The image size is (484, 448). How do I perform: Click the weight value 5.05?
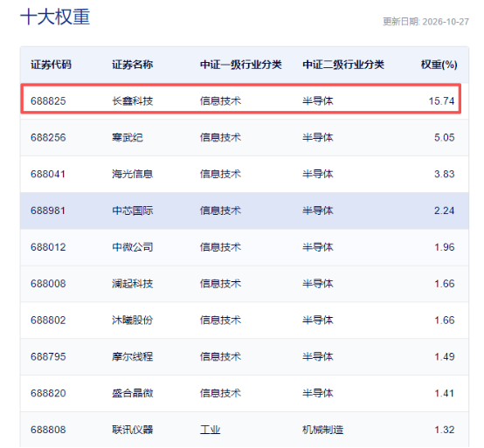(x=444, y=137)
